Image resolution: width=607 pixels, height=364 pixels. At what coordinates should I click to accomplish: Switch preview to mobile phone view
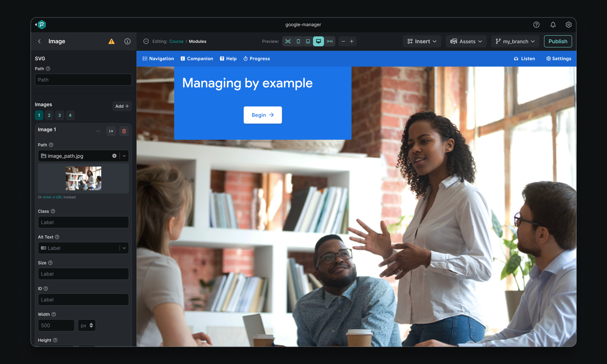(x=298, y=41)
